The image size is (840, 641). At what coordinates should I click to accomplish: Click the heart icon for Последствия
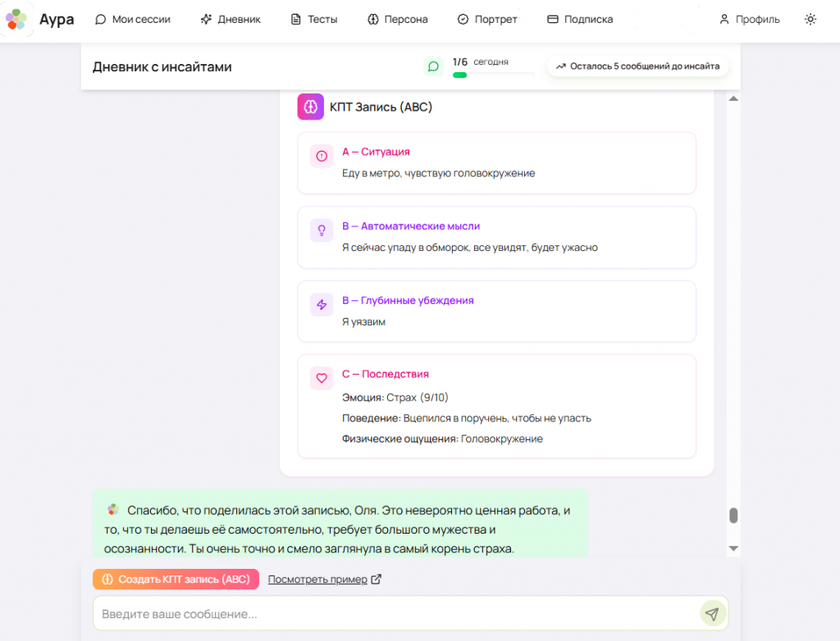pos(322,379)
